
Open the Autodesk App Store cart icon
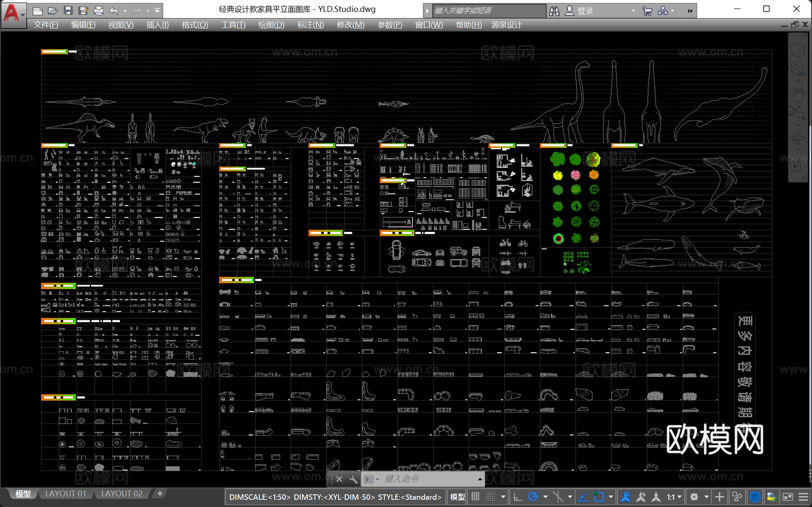coord(647,11)
